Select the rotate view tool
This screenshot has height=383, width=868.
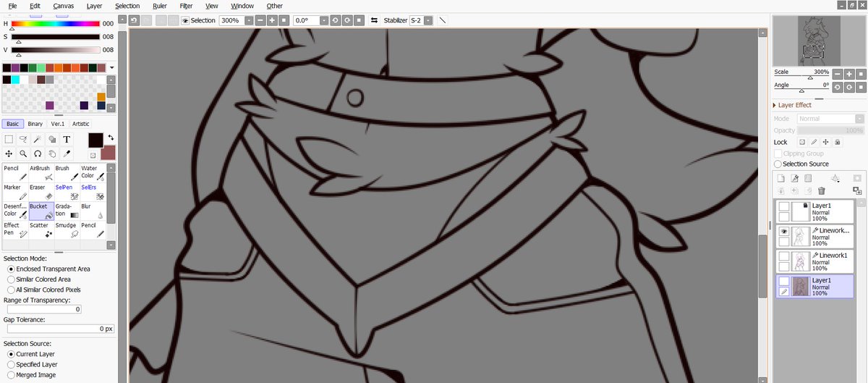(38, 153)
